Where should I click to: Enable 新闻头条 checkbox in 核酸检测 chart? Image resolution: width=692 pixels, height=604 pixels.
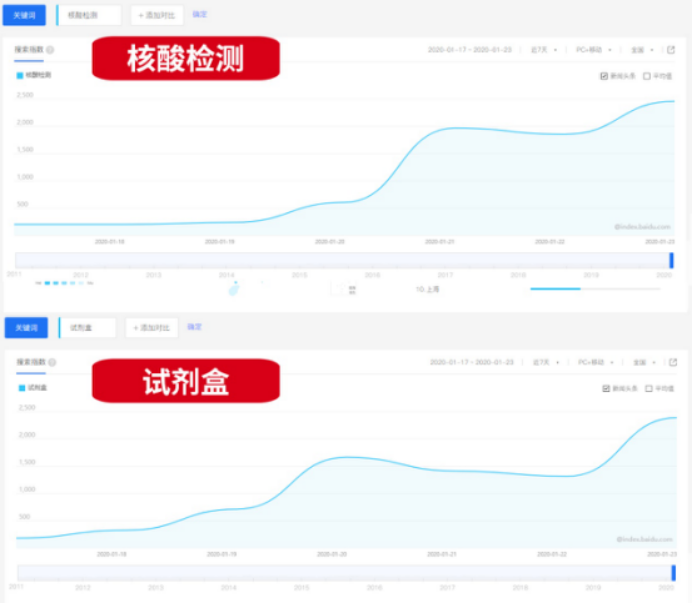(x=604, y=76)
